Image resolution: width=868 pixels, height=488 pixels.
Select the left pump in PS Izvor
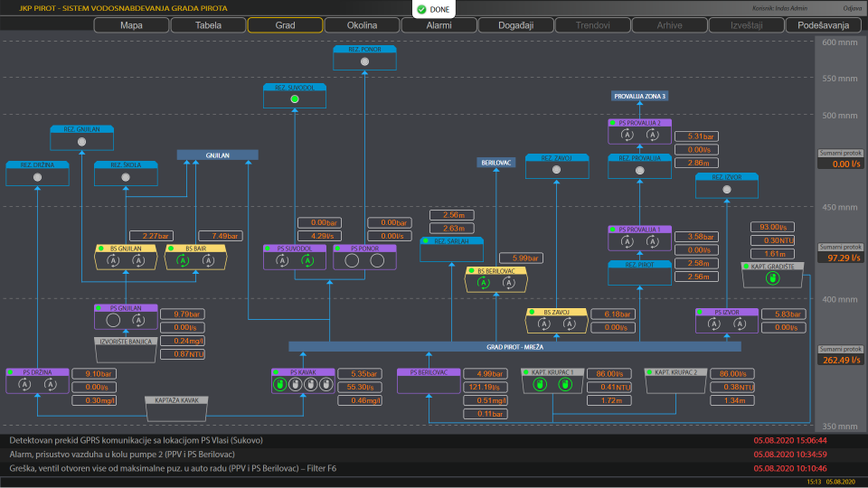point(713,325)
